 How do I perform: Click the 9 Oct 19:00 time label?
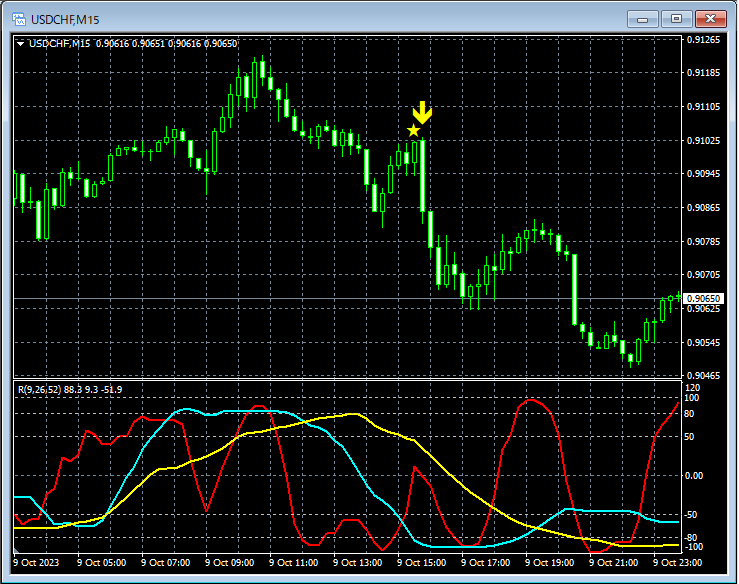pyautogui.click(x=550, y=562)
